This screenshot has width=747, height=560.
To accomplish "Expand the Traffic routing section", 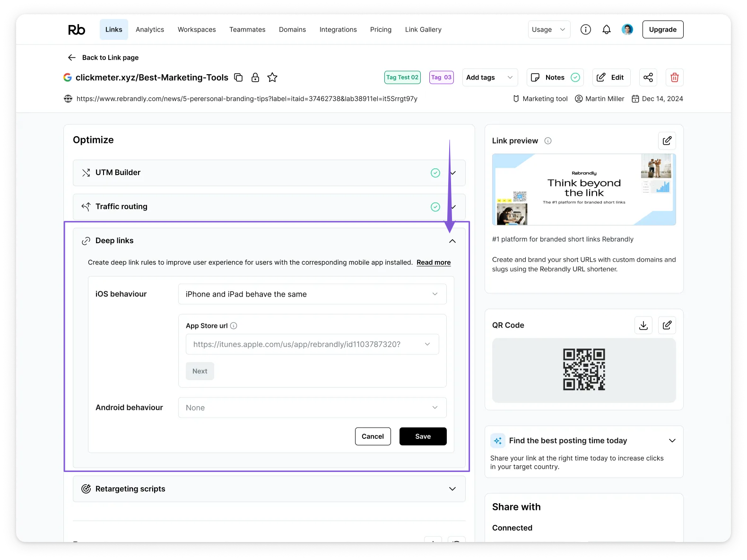I will (x=453, y=207).
